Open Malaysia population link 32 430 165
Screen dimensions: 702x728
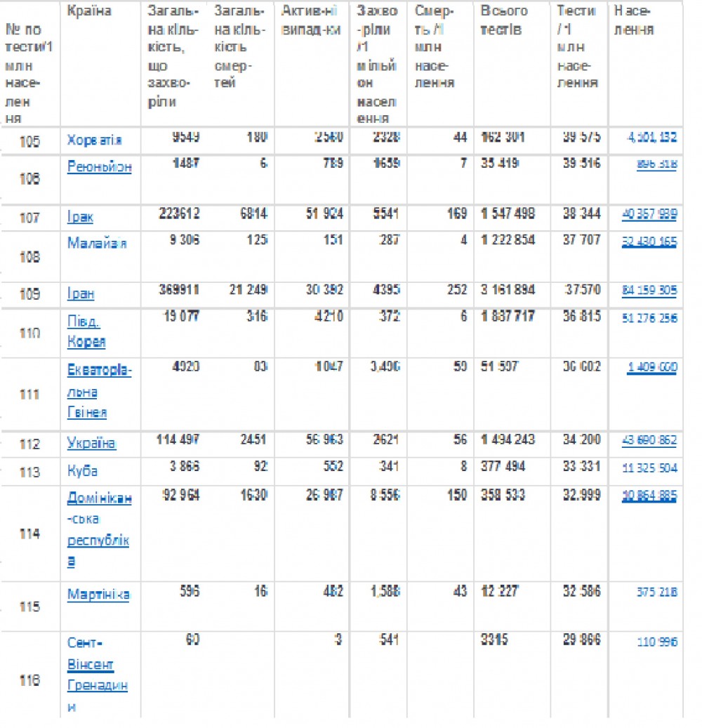649,241
